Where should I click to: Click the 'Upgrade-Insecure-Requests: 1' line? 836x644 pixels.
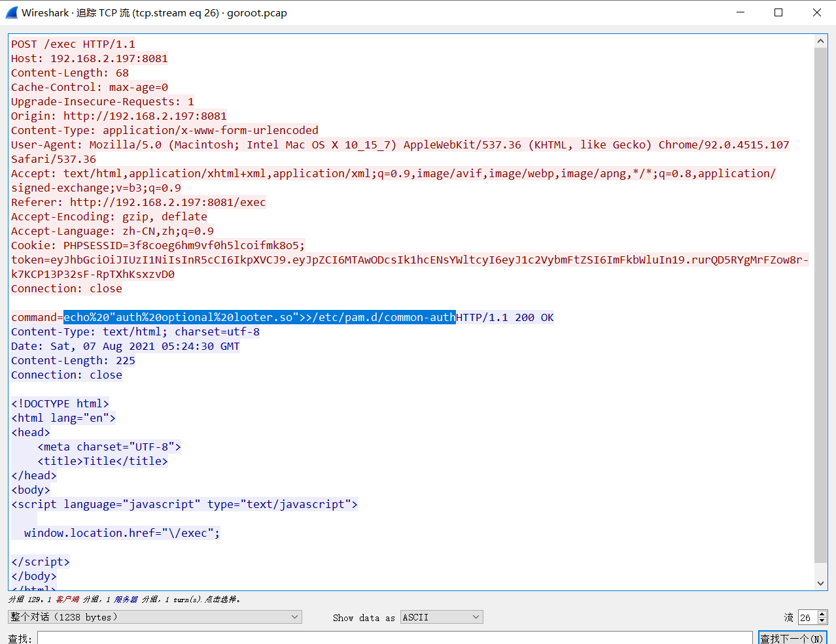pyautogui.click(x=103, y=101)
